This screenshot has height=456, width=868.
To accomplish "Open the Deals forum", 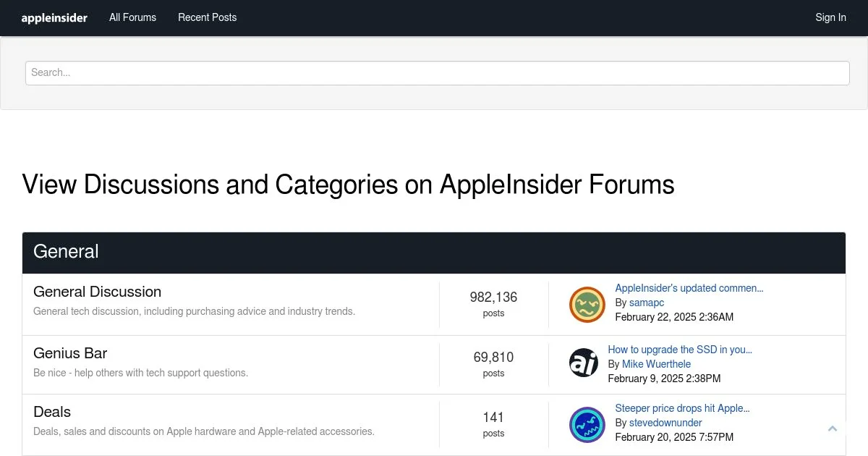I will tap(52, 412).
